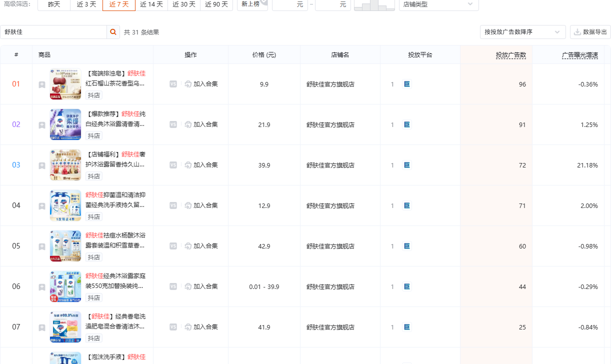Screen dimensions: 611x364
Task: Open the 奢护沐浴露 product thumbnail in row 03
Action: 65,165
